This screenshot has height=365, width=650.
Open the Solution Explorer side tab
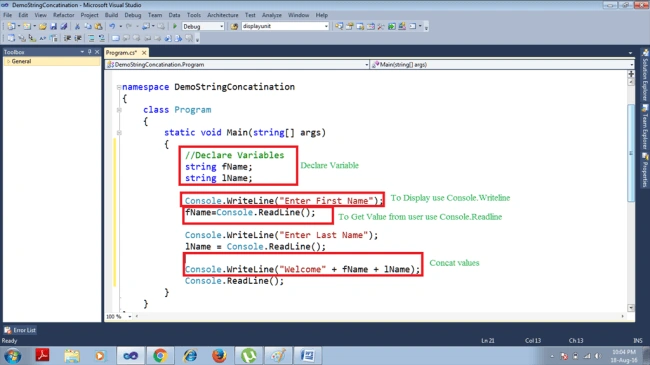(645, 75)
